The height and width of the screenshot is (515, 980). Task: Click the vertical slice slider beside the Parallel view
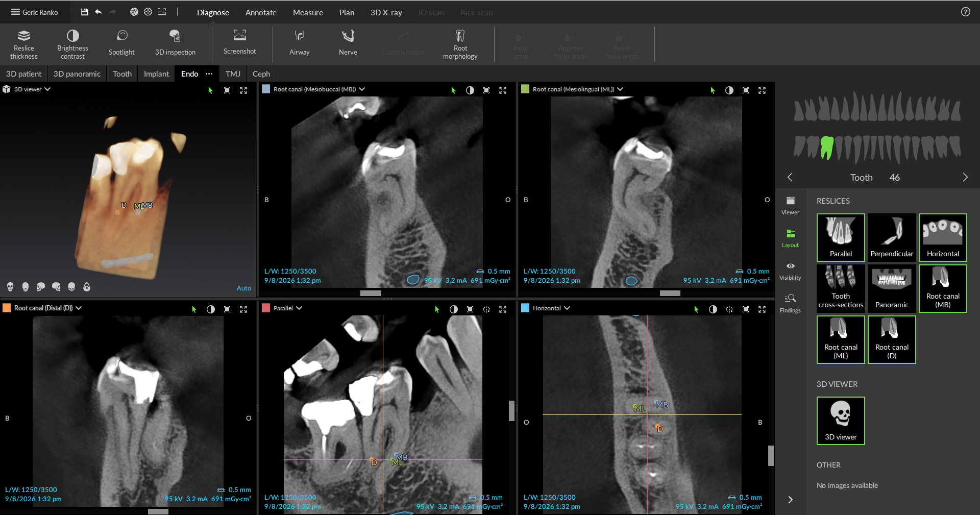511,411
